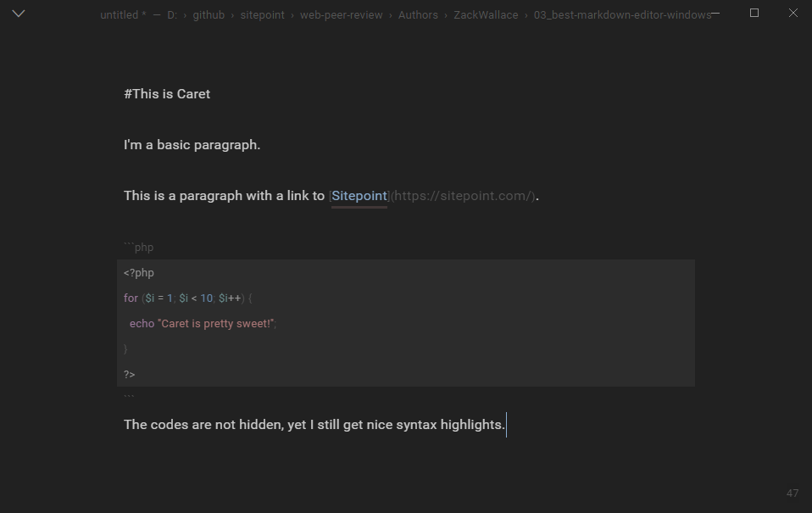Screen dimensions: 812x513
Task: Select the ZackWallace breadcrumb folder
Action: click(486, 14)
